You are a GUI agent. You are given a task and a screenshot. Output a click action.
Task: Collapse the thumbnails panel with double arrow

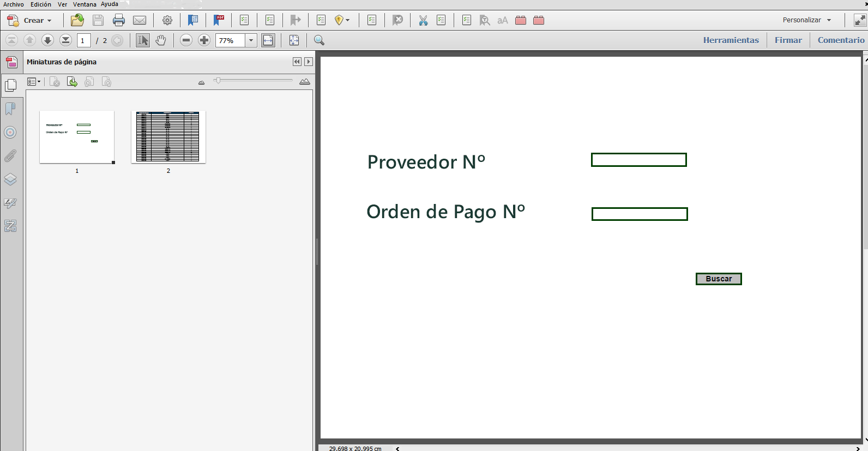(297, 62)
